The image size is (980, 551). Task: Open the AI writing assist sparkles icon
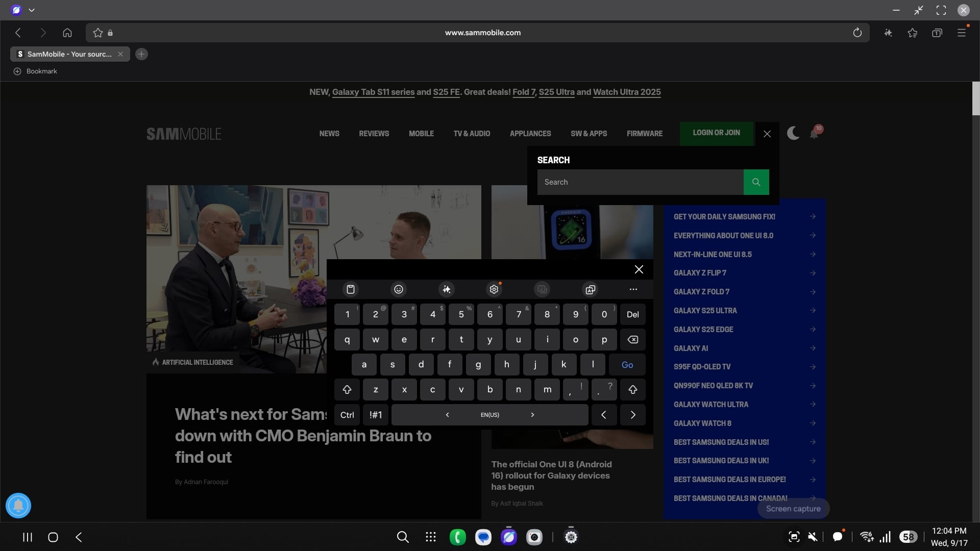pos(447,289)
